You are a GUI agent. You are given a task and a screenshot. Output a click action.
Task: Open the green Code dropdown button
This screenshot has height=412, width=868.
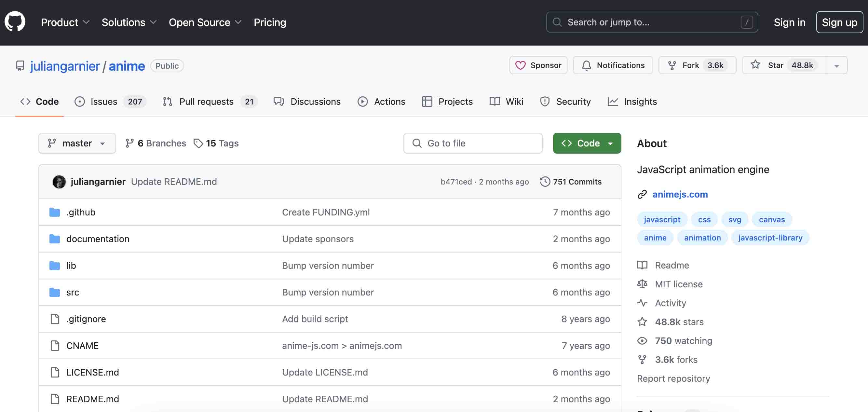point(587,143)
